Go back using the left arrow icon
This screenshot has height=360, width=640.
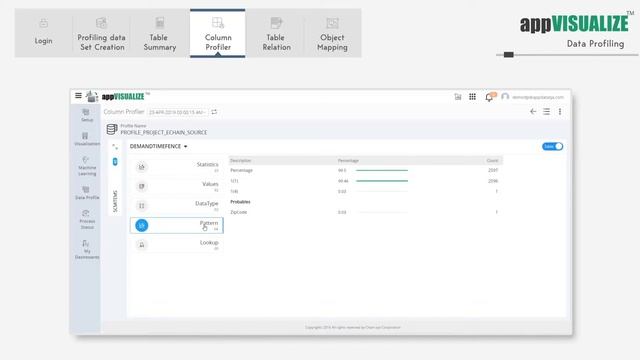click(x=533, y=111)
